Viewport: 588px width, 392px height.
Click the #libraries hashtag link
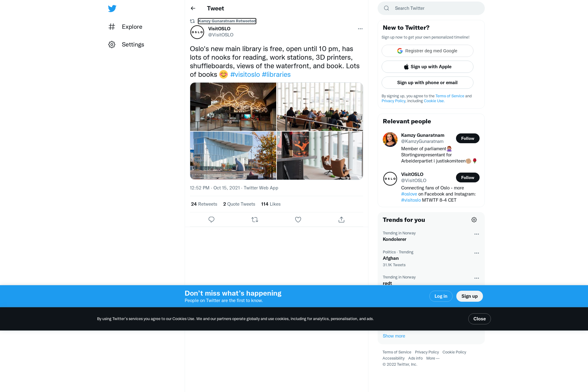[276, 75]
